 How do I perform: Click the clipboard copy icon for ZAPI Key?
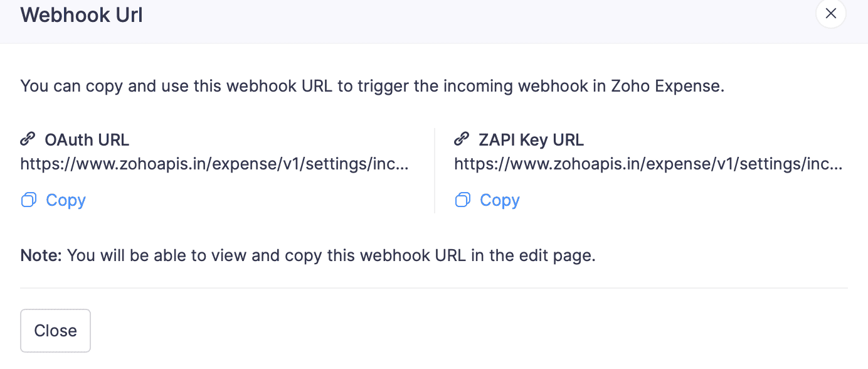pos(462,199)
